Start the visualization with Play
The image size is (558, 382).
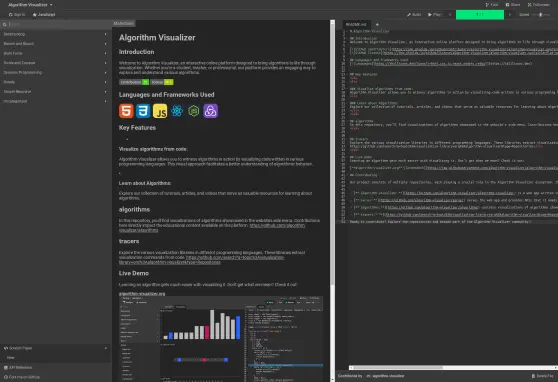(434, 15)
